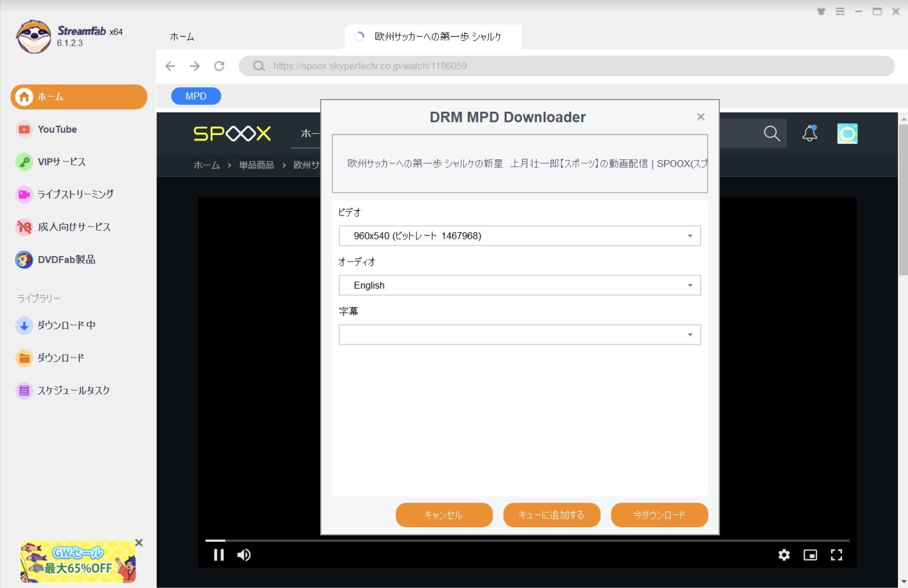Switch to the 欧州サッカーへの第一歩 tab
This screenshot has height=588, width=908.
click(x=433, y=37)
